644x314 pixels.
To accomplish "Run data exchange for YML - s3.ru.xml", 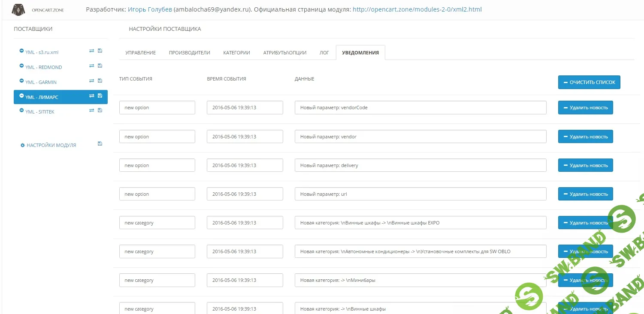I will (91, 50).
